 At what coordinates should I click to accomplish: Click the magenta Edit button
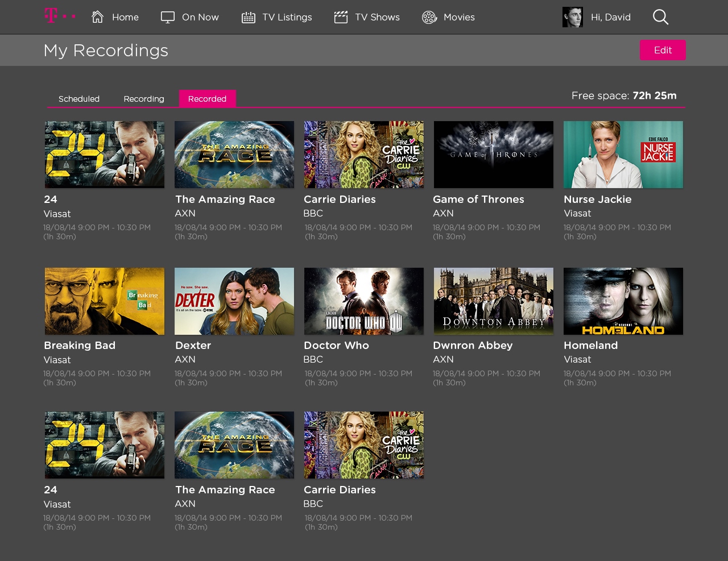[663, 50]
